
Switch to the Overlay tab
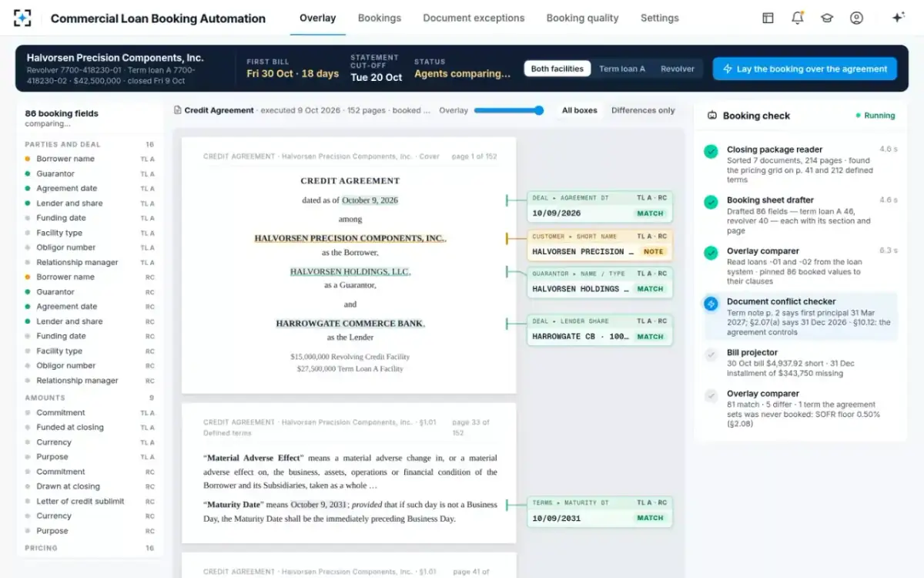tap(317, 18)
